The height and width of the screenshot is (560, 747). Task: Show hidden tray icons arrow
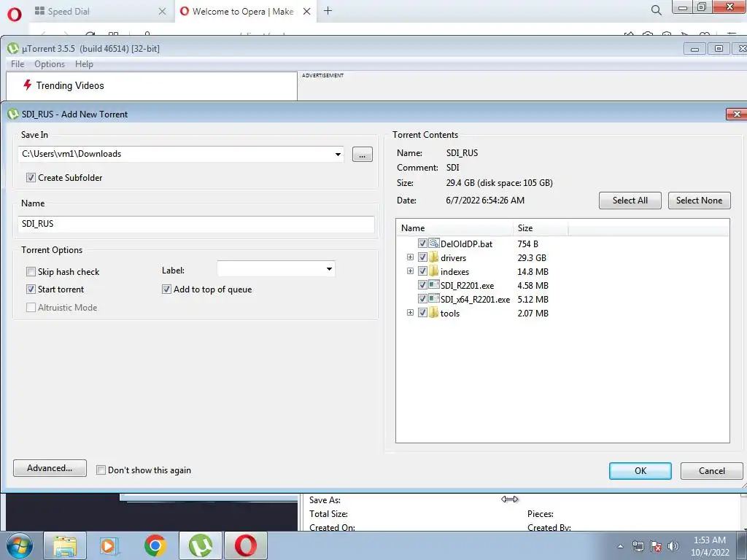(620, 546)
